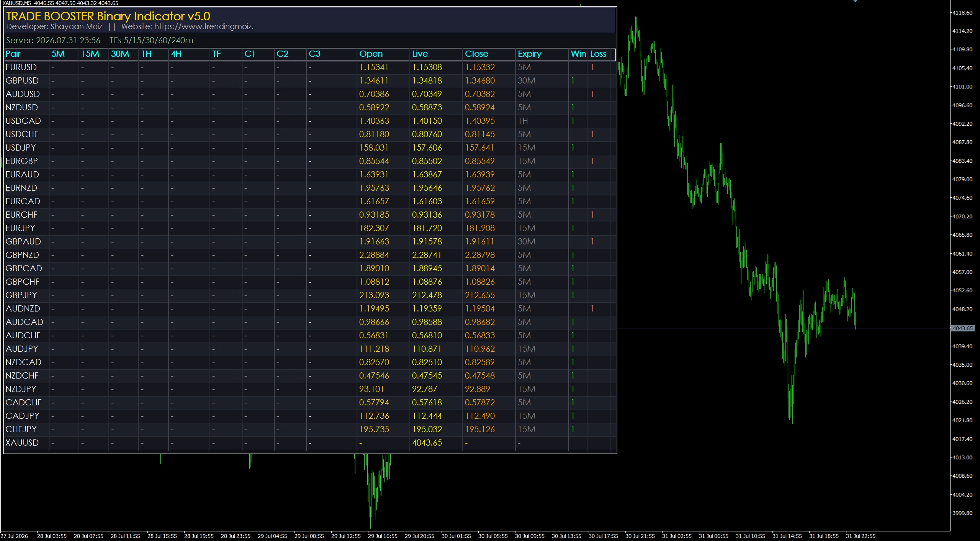Click the C3 column header
This screenshot has width=980, height=541.
pyautogui.click(x=314, y=54)
